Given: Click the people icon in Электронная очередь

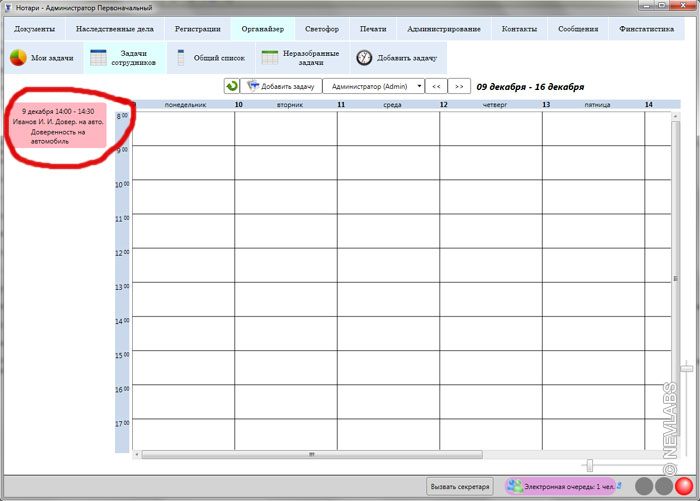Looking at the screenshot, I should (x=514, y=486).
